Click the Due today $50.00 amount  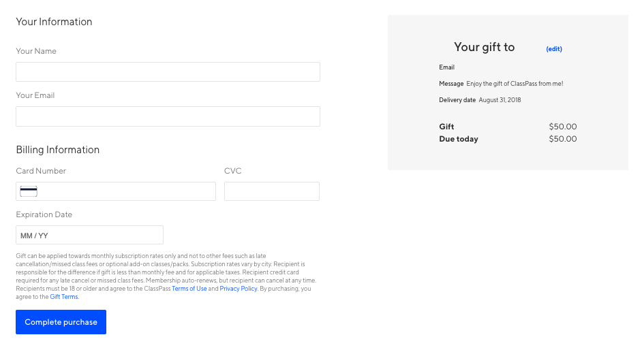(x=563, y=139)
